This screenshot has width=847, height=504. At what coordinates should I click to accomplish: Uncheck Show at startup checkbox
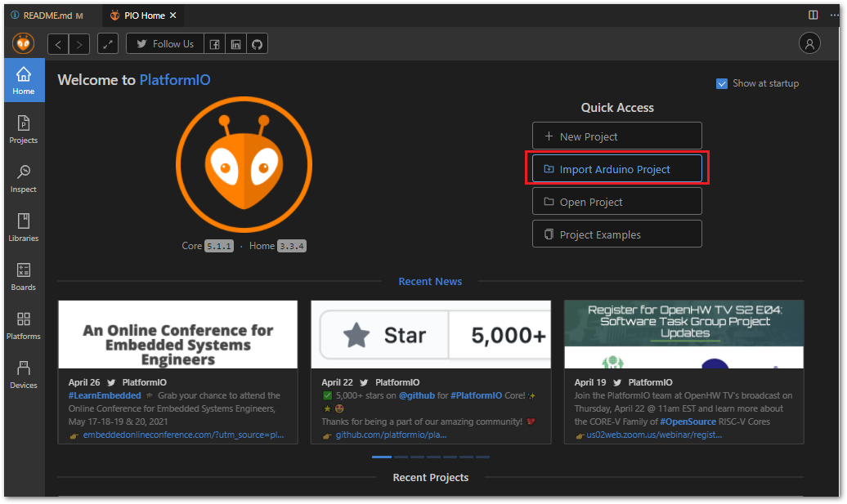(722, 83)
